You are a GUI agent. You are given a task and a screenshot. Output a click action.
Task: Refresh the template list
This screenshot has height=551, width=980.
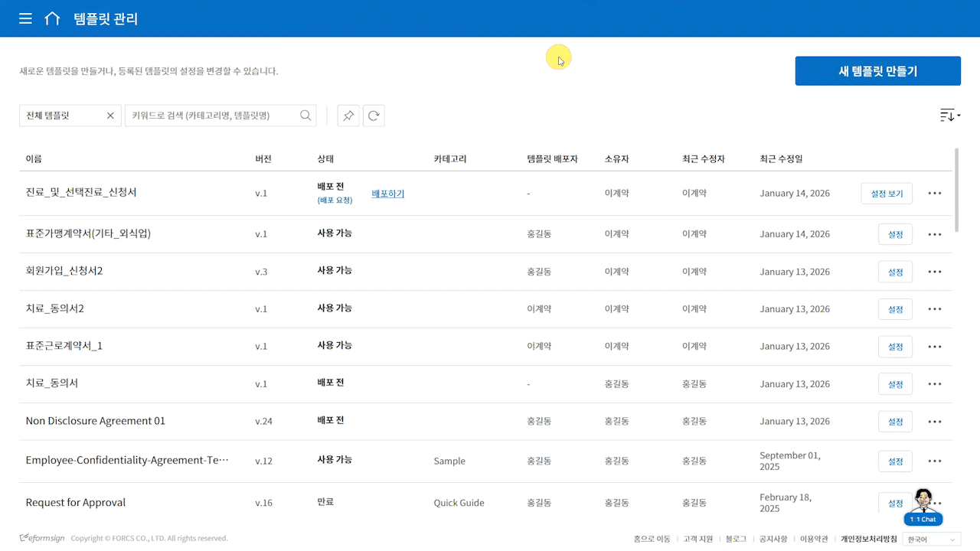(374, 116)
